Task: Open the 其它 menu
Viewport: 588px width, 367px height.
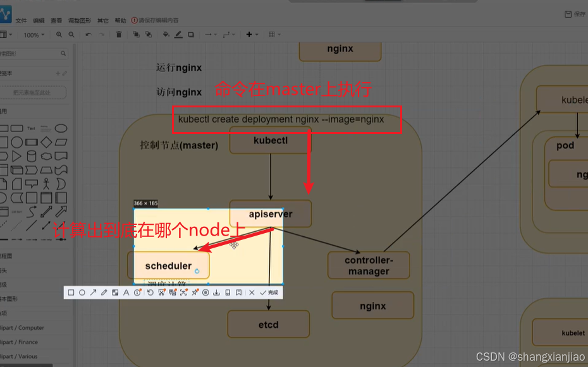Action: point(103,21)
